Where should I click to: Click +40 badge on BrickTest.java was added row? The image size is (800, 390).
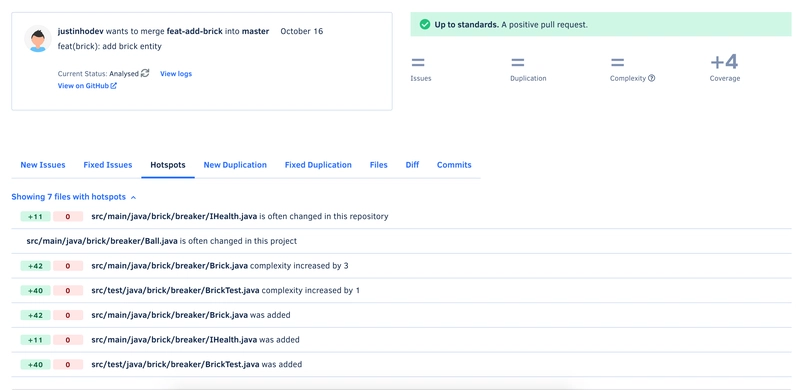pyautogui.click(x=35, y=364)
